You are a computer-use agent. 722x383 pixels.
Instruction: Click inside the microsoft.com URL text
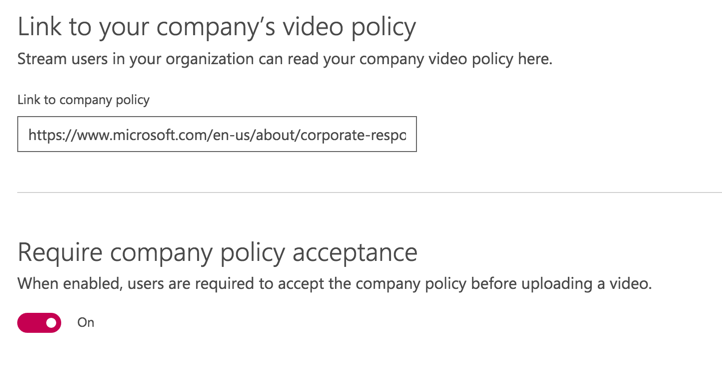[217, 135]
